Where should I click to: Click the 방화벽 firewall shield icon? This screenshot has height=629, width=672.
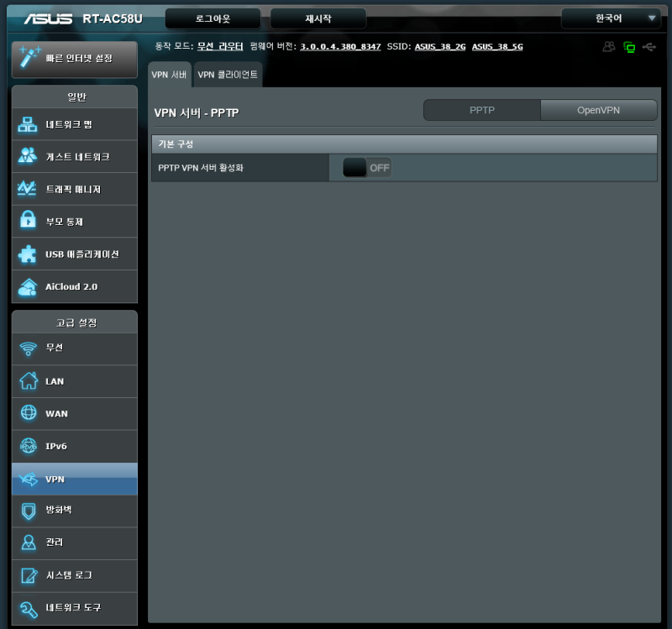(x=29, y=511)
